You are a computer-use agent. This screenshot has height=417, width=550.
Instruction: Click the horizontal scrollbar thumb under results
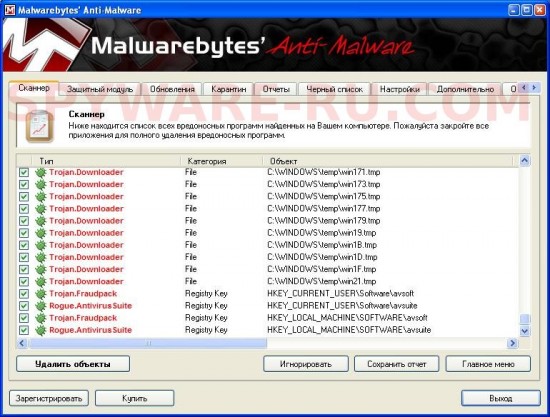coord(148,343)
